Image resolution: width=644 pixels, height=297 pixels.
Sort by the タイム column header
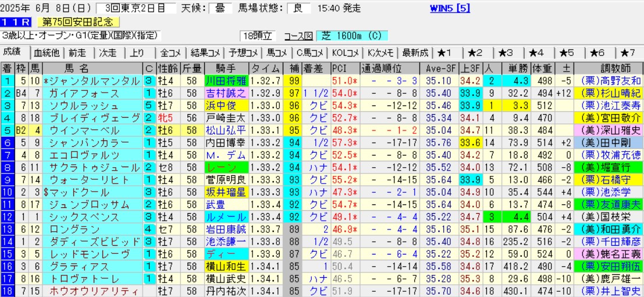click(x=266, y=68)
